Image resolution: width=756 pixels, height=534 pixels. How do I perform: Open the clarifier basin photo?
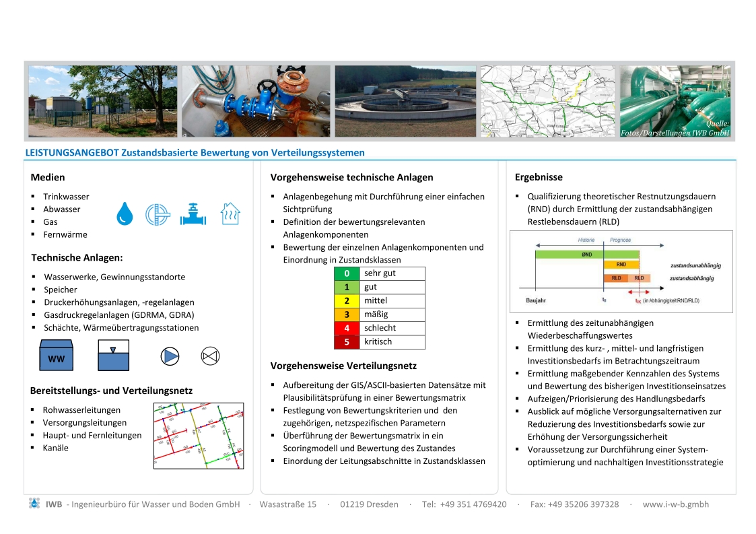click(x=405, y=101)
